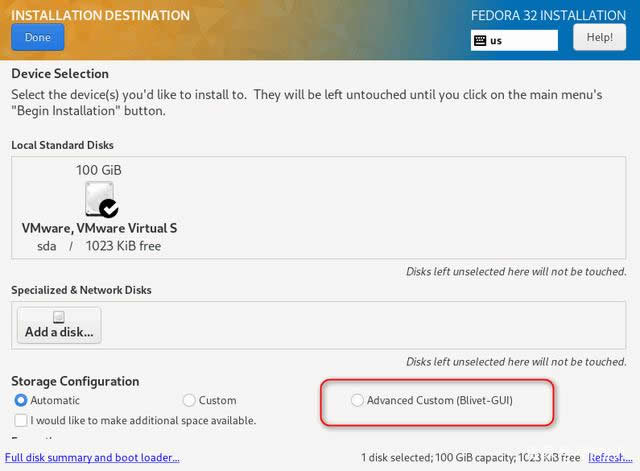Viewport: 640px width, 471px height.
Task: Click the 'VMware, VMware Virtual S' disk name
Action: pyautogui.click(x=99, y=228)
